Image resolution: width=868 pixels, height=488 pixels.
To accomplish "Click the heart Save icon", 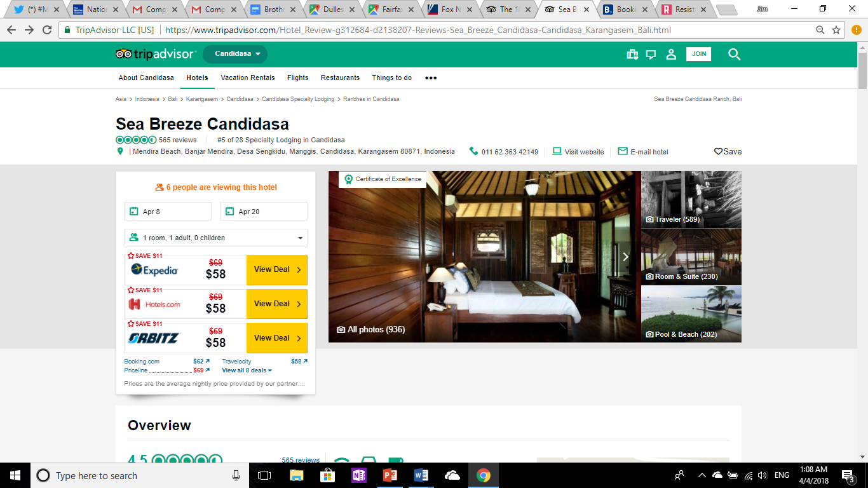I will point(718,152).
